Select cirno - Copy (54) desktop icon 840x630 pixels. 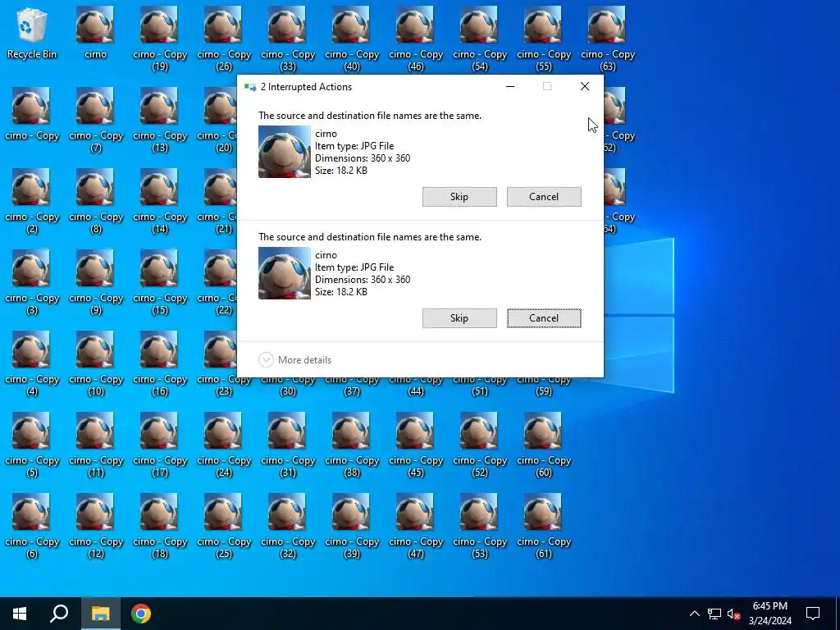[480, 39]
